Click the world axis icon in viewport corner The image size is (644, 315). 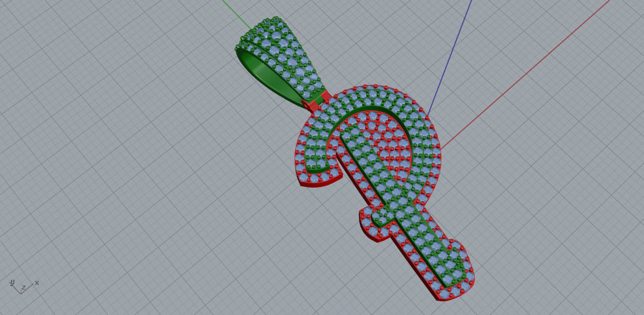tap(24, 286)
